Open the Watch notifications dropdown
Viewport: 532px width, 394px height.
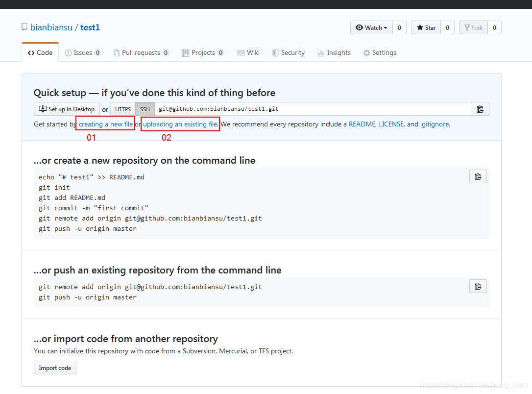point(371,28)
